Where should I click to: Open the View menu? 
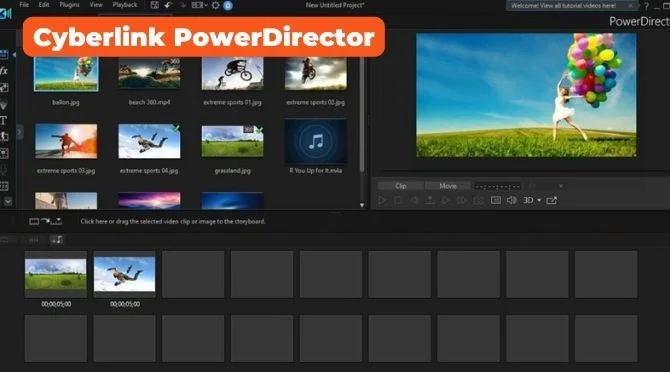click(x=96, y=5)
